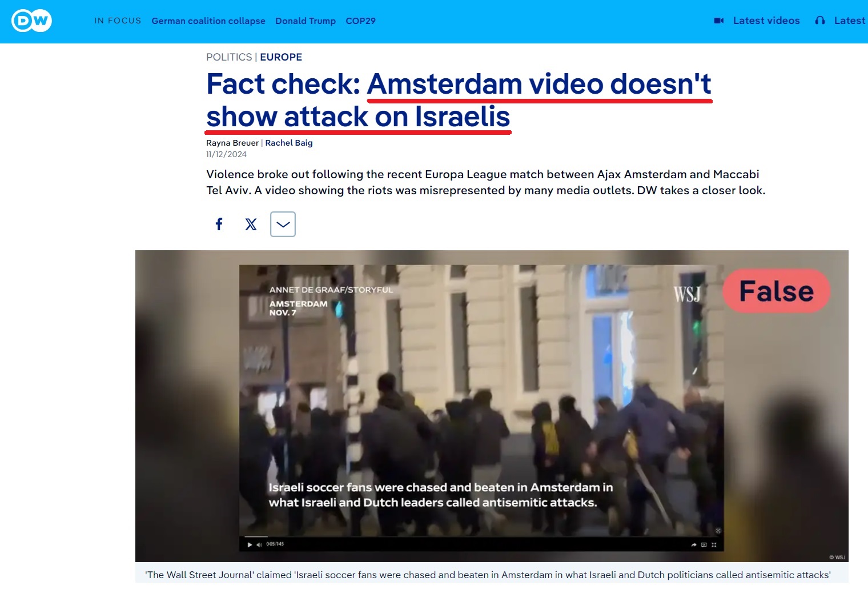Open the DW logo homepage link
Image resolution: width=868 pixels, height=605 pixels.
31,21
